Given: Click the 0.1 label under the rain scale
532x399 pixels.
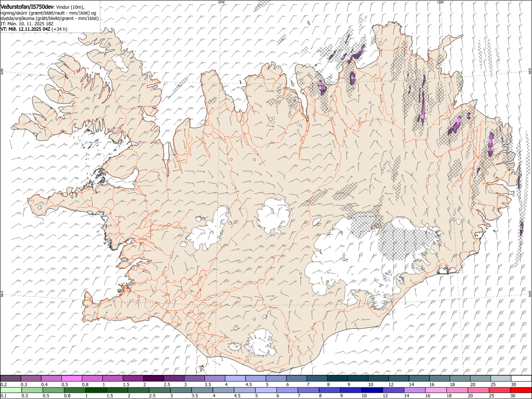Looking at the screenshot, I should [x=3, y=396].
